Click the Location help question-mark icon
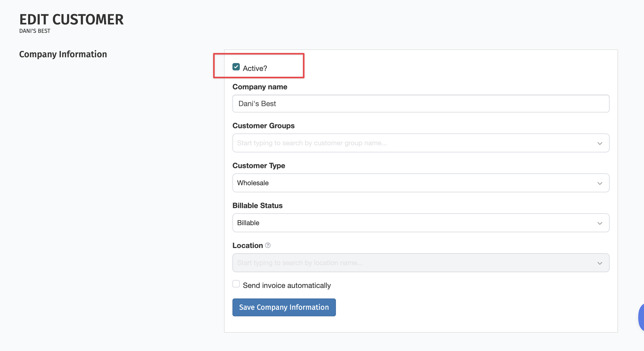The width and height of the screenshot is (644, 351). (x=268, y=245)
